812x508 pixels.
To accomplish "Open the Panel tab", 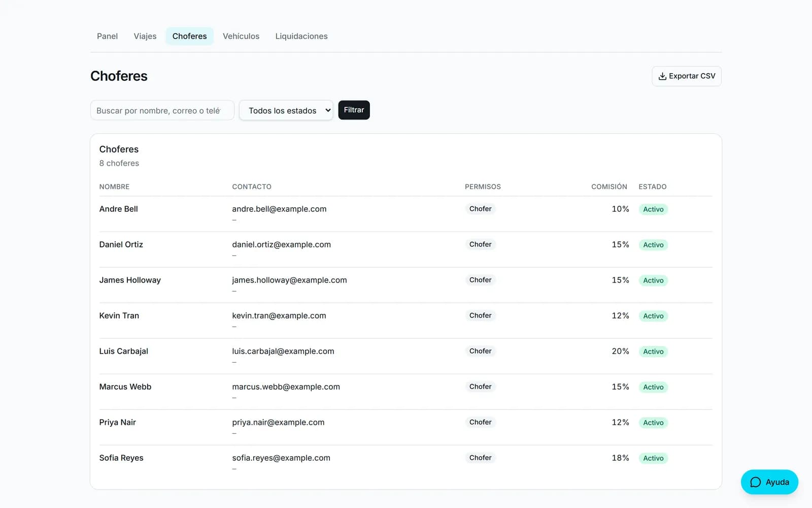I will click(107, 36).
